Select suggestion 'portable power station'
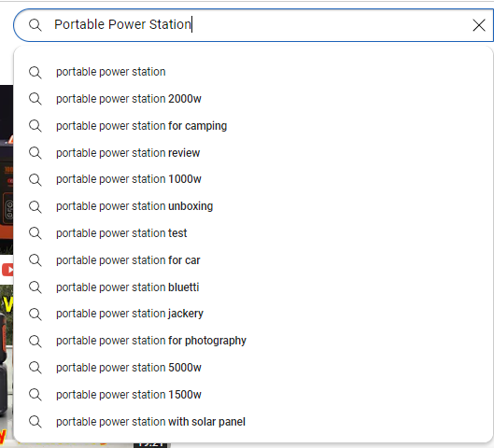The height and width of the screenshot is (448, 494). click(253, 72)
